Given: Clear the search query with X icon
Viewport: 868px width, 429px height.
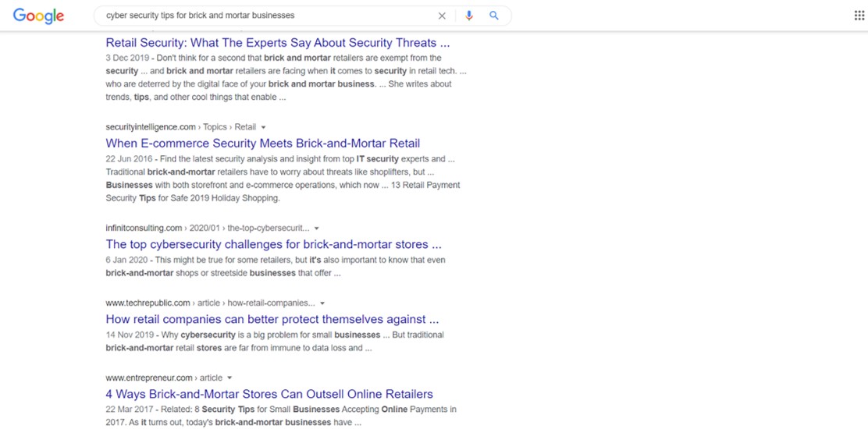Looking at the screenshot, I should click(x=442, y=16).
